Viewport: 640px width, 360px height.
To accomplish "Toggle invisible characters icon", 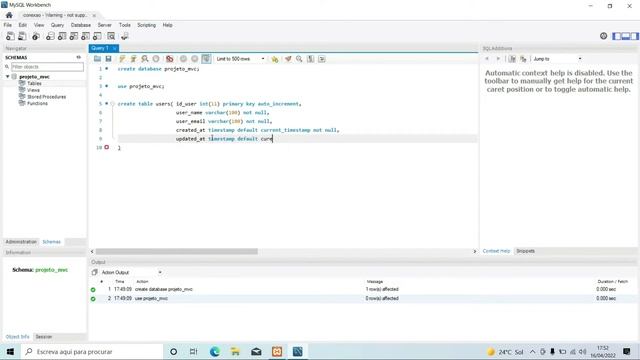I will tap(311, 59).
